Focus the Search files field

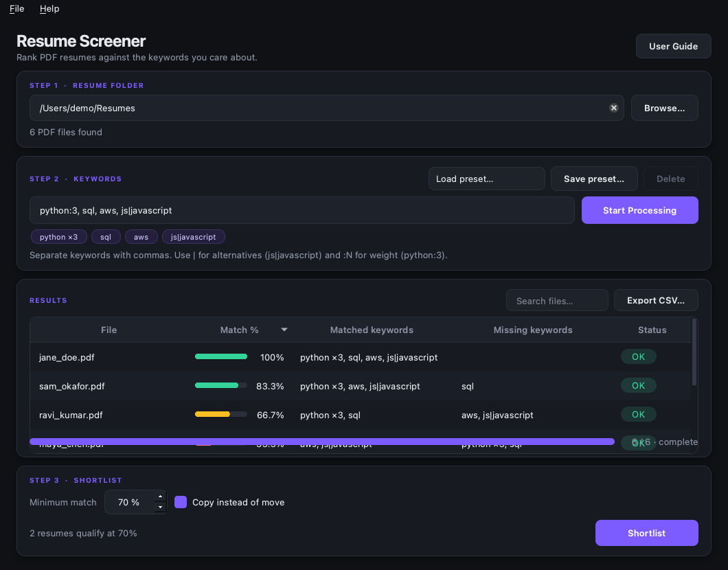pos(557,300)
